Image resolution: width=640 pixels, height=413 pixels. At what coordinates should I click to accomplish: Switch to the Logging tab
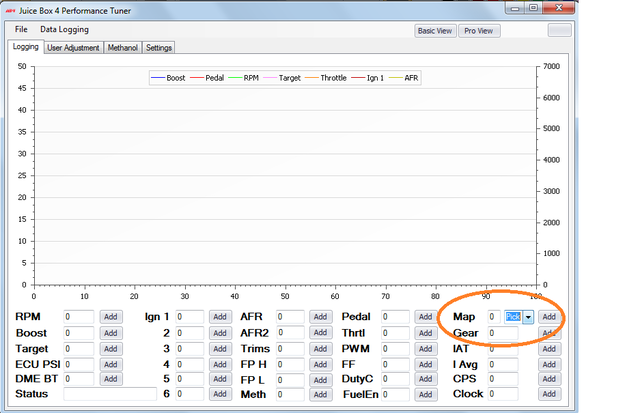point(25,47)
